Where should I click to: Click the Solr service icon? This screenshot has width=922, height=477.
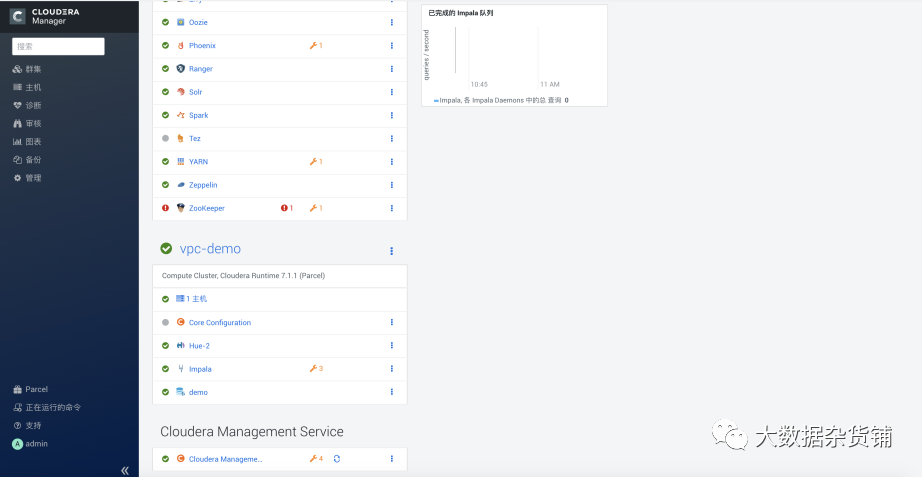pyautogui.click(x=181, y=92)
